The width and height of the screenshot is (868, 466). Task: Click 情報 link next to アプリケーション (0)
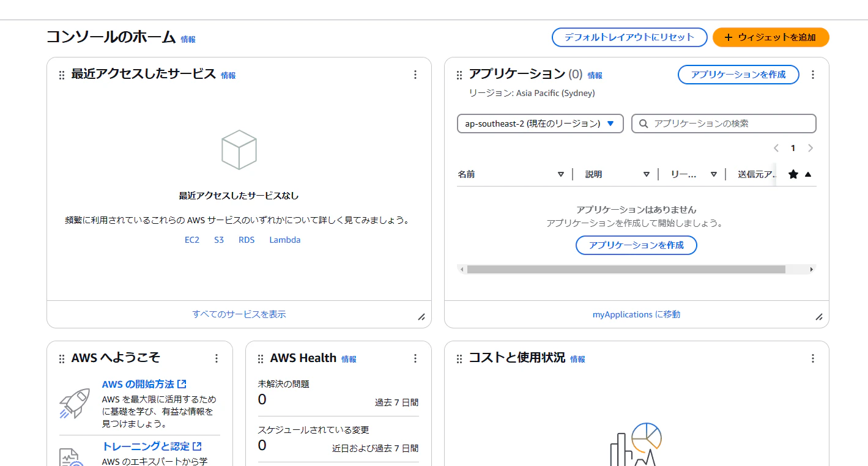coord(595,76)
